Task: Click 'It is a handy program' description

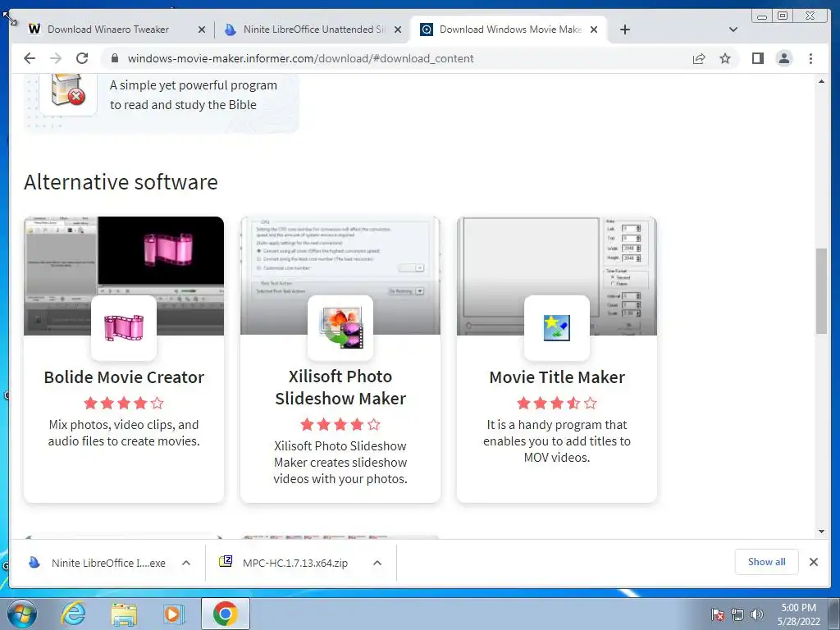Action: (557, 441)
